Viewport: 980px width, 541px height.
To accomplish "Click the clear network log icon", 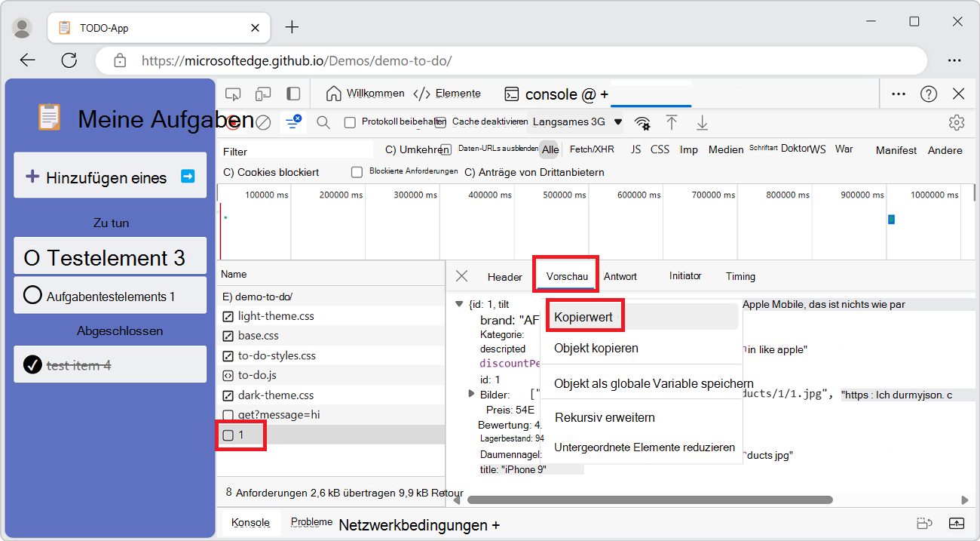I will pyautogui.click(x=263, y=122).
